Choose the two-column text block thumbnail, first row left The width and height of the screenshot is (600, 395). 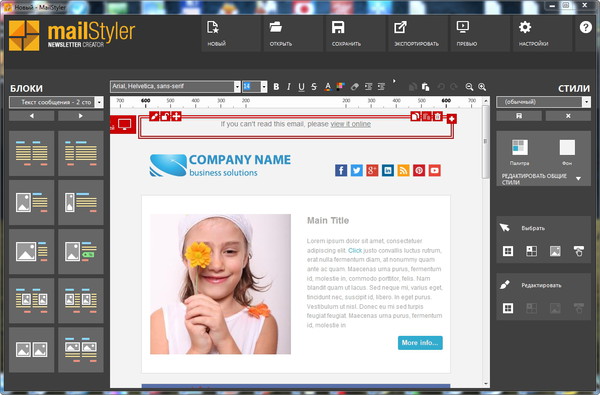pos(32,153)
